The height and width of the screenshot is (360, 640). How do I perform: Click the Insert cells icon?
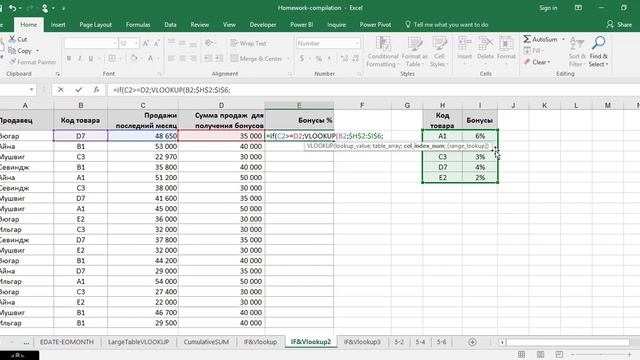(x=464, y=44)
